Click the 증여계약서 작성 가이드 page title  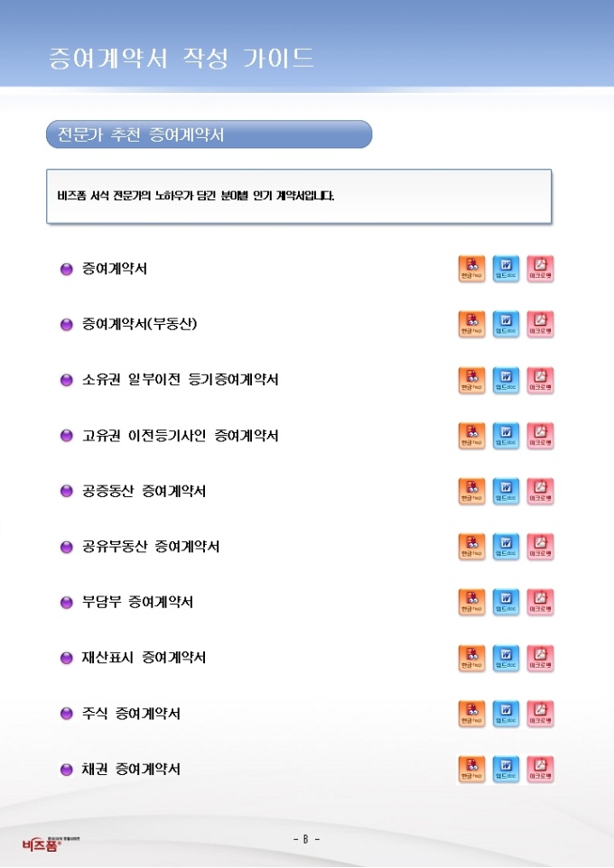coord(181,59)
